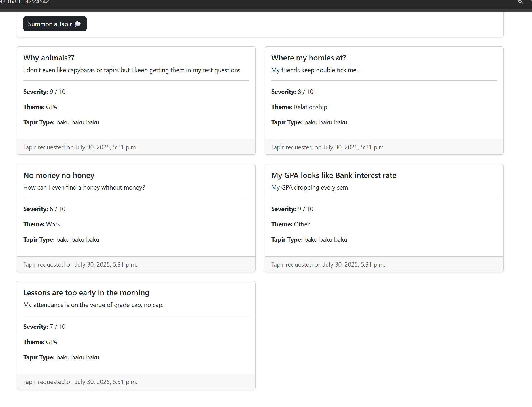
Task: Click the Theme: Other label
Action: [x=290, y=224]
